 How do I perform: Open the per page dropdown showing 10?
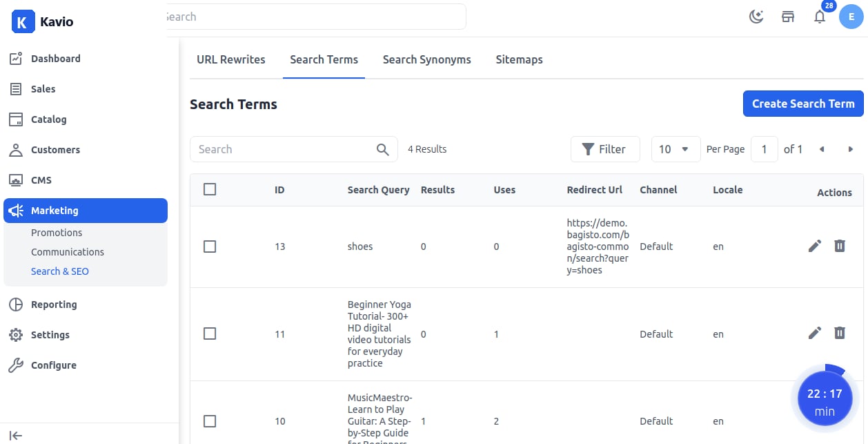pyautogui.click(x=675, y=149)
